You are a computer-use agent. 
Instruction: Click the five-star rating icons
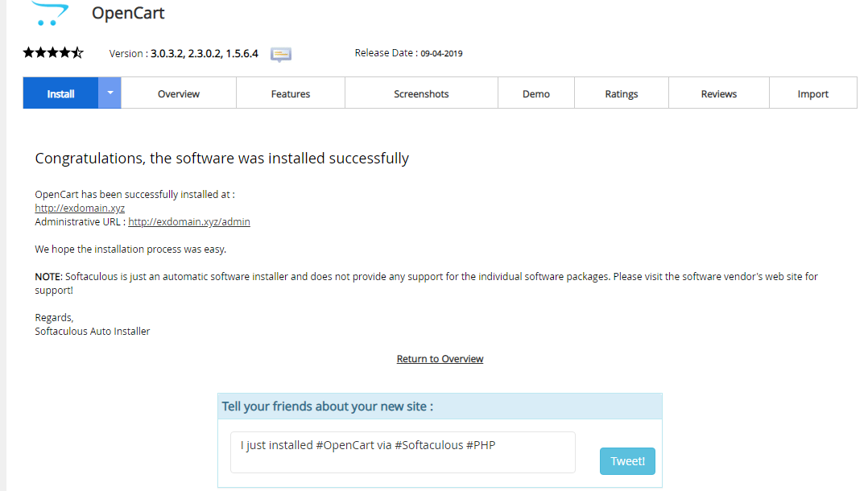(x=53, y=52)
